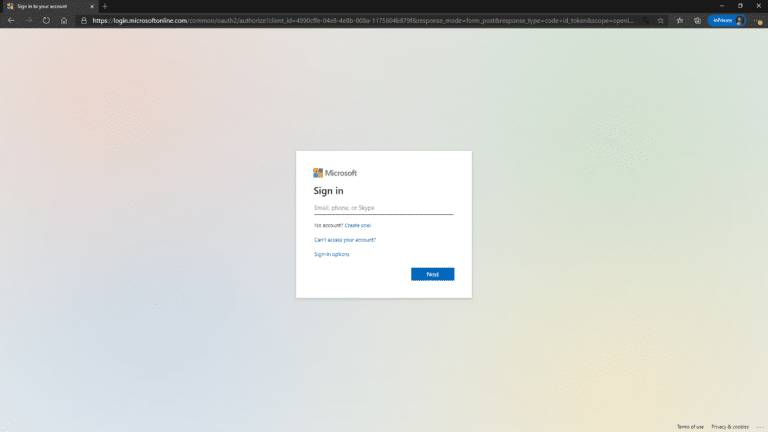Open a new tab with plus button

point(105,6)
